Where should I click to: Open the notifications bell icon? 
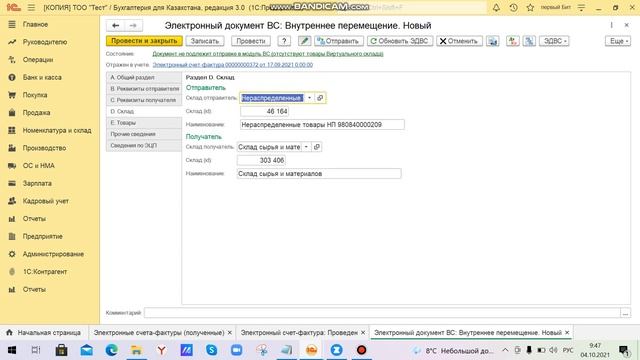(496, 7)
